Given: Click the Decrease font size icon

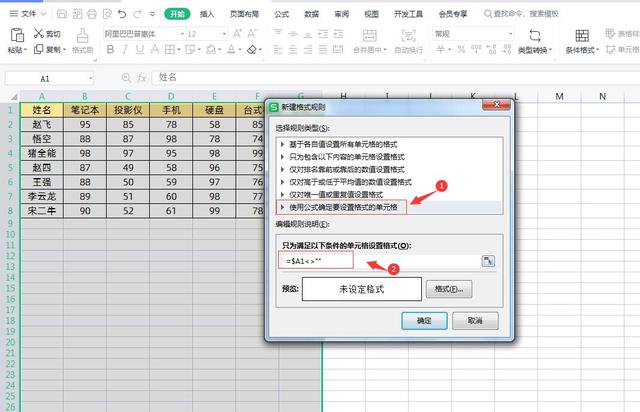Looking at the screenshot, I should point(252,33).
